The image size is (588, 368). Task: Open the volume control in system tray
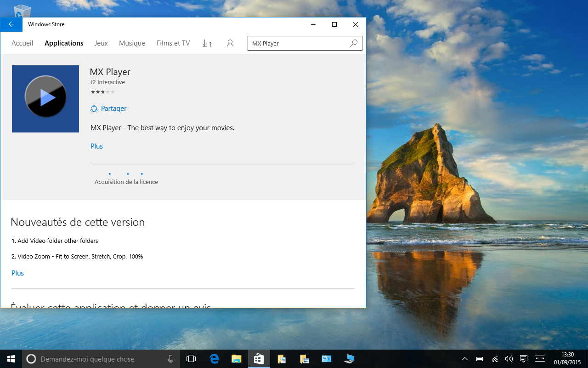coord(509,359)
